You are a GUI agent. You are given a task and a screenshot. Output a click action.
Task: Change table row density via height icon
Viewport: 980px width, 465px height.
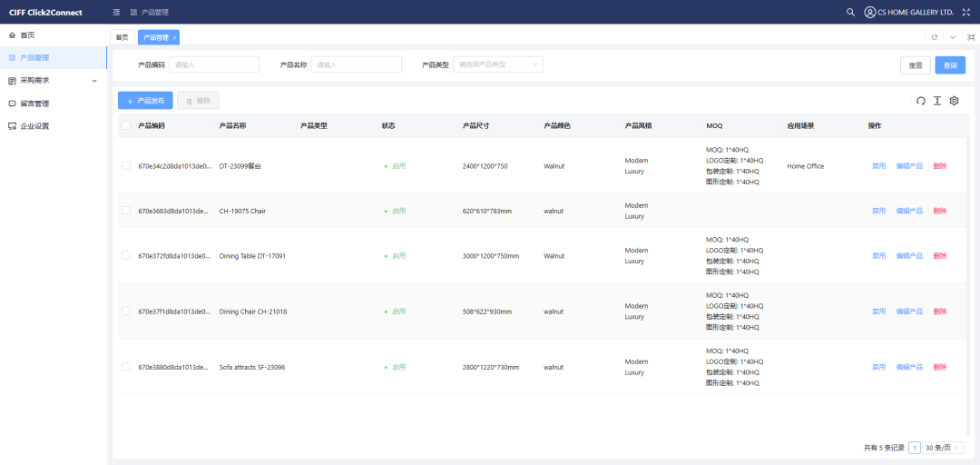click(937, 101)
